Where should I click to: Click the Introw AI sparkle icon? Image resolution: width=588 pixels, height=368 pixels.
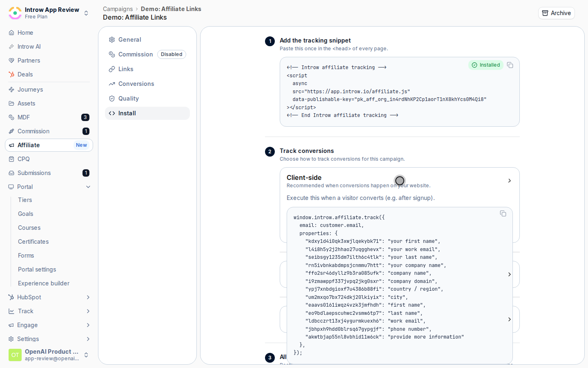11,47
